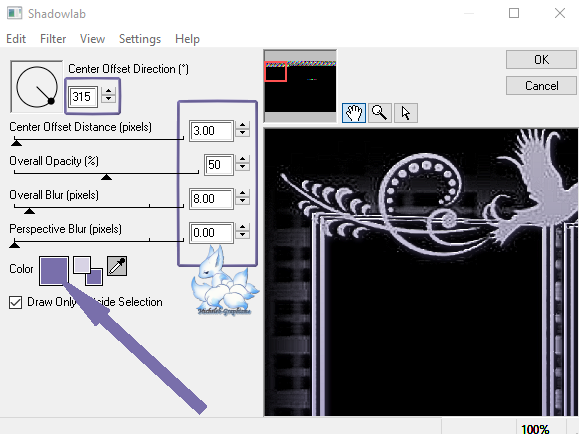Viewport: 579px width, 434px height.
Task: Click the Overall Opacity slider handle
Action: [106, 177]
